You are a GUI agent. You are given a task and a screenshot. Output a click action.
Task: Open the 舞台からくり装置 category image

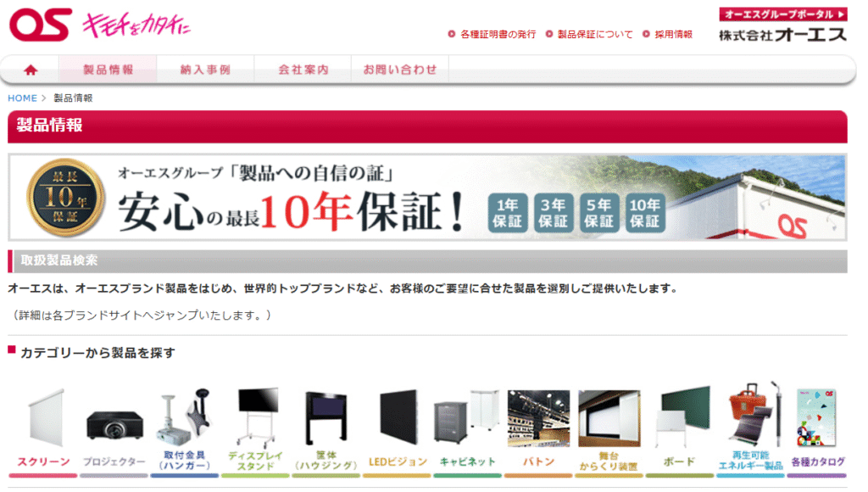(x=609, y=418)
